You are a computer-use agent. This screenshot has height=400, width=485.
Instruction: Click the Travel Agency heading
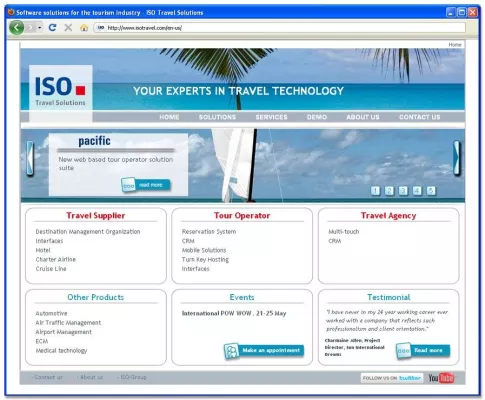click(x=388, y=216)
